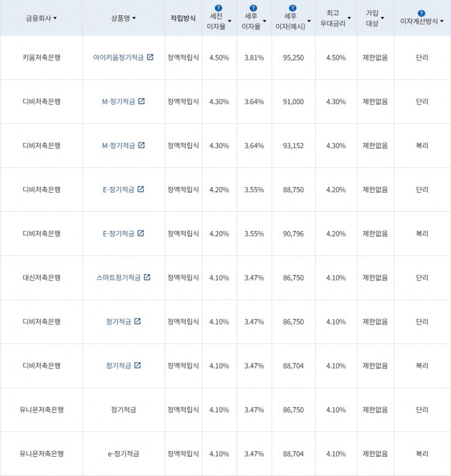Viewport: 451px width, 476px height.
Task: Sort by 최고 우대금리 using its arrow
Action: 350,19
